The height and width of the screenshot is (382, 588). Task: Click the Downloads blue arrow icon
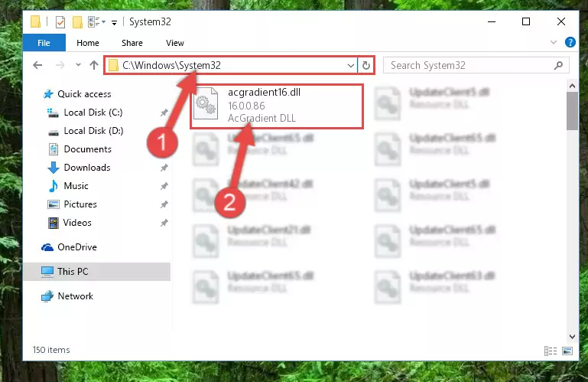point(54,168)
